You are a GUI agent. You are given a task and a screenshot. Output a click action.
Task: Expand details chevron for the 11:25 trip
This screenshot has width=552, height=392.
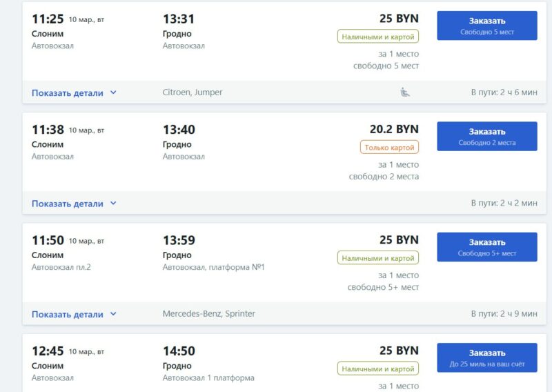[x=113, y=92]
